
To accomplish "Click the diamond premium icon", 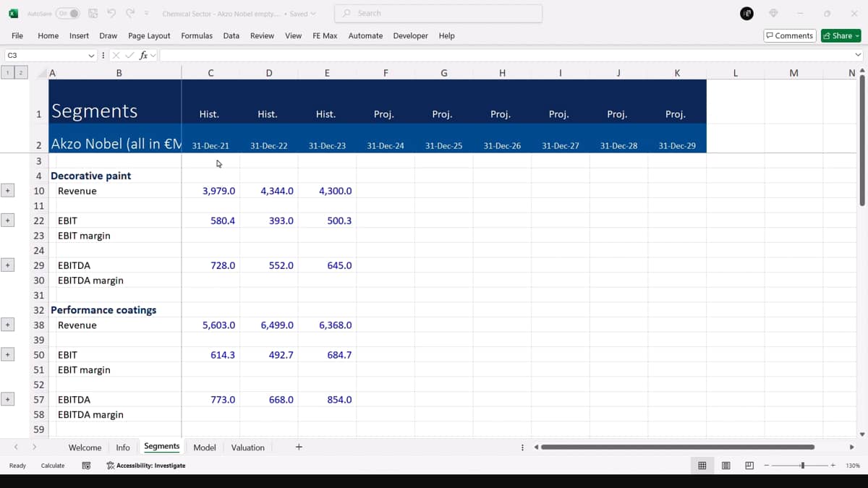I will point(773,13).
